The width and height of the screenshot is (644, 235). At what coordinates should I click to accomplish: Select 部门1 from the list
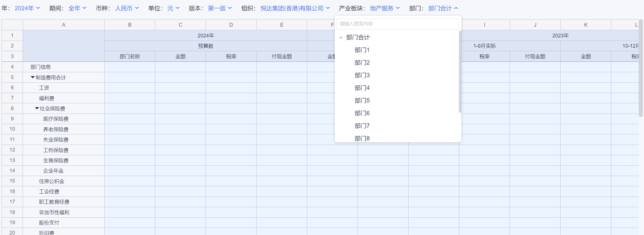(x=362, y=50)
